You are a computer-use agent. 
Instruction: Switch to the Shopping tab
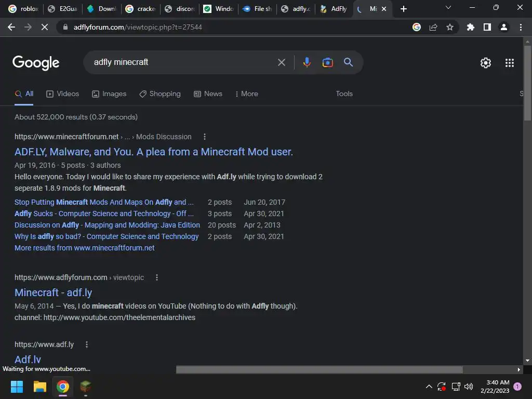pos(160,94)
